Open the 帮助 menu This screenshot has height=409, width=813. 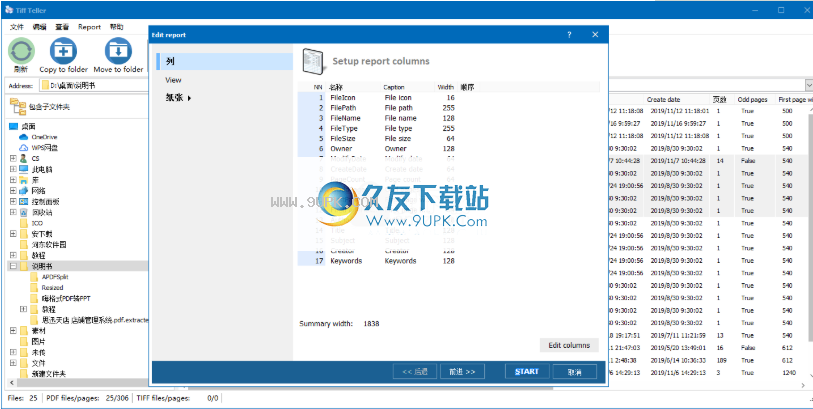click(117, 27)
